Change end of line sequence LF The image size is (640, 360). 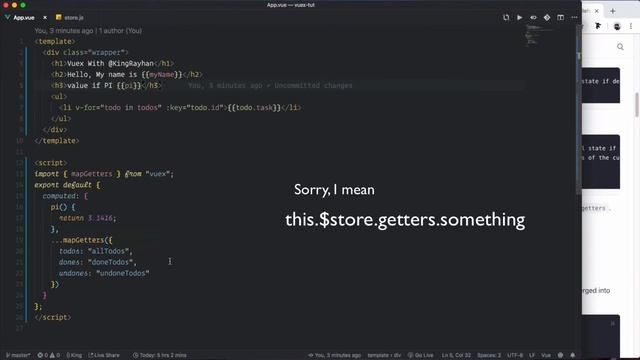point(532,355)
